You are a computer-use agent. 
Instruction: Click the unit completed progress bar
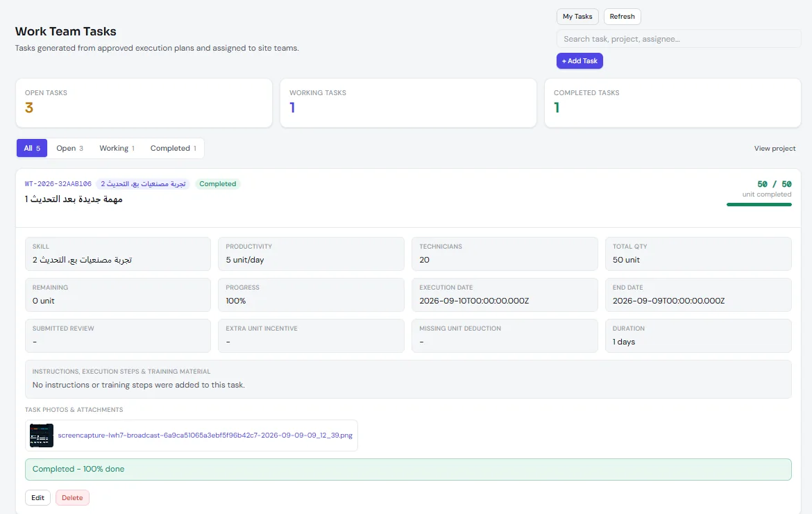759,205
